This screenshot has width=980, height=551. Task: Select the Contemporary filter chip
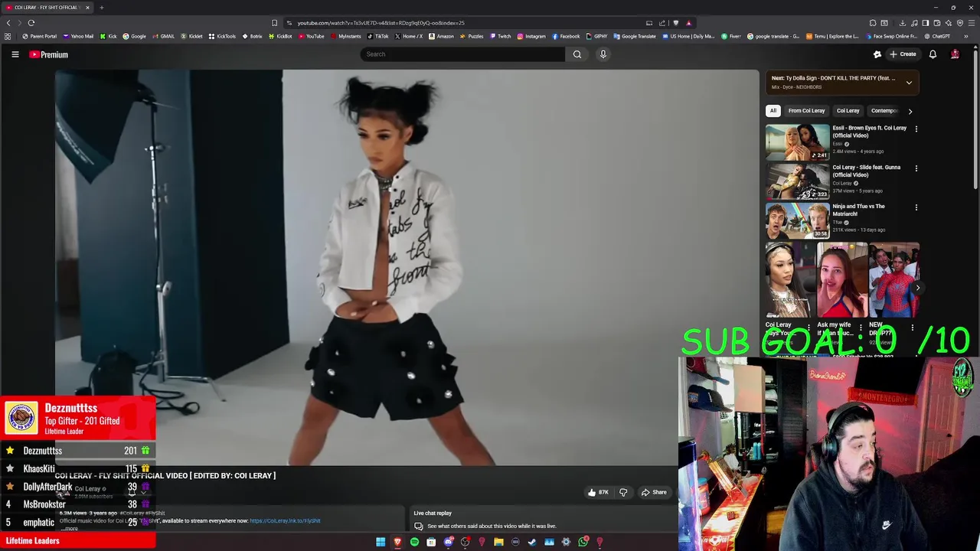pyautogui.click(x=884, y=111)
